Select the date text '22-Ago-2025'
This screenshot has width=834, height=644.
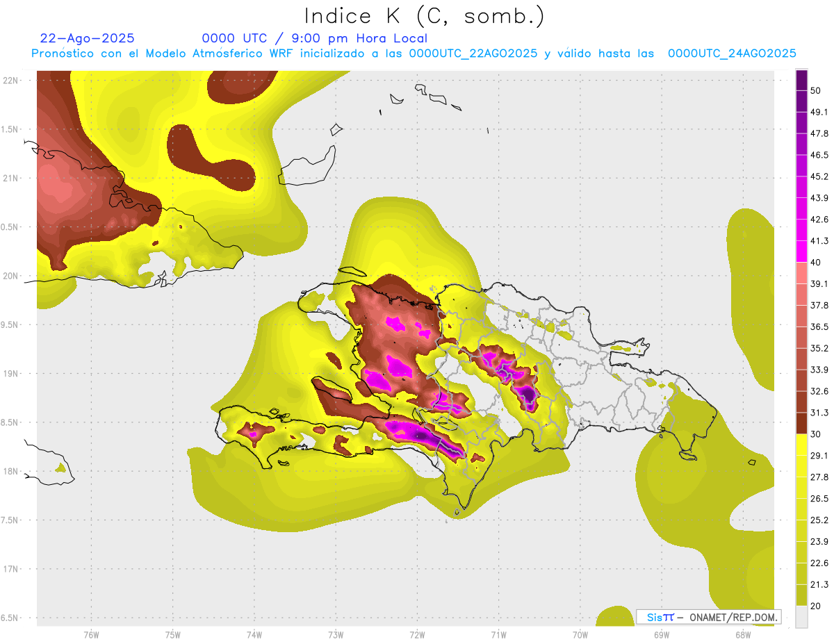tap(88, 38)
